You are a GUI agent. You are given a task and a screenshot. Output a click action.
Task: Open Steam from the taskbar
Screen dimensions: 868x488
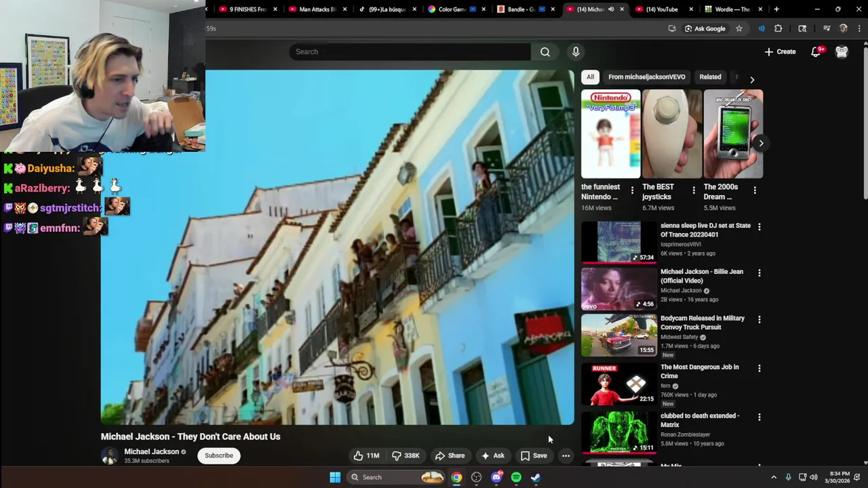(536, 477)
